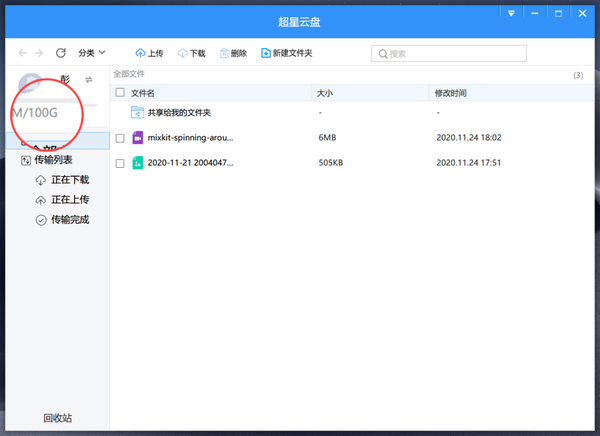This screenshot has height=436, width=600.
Task: Focus the 搜索 search field
Action: coord(449,54)
